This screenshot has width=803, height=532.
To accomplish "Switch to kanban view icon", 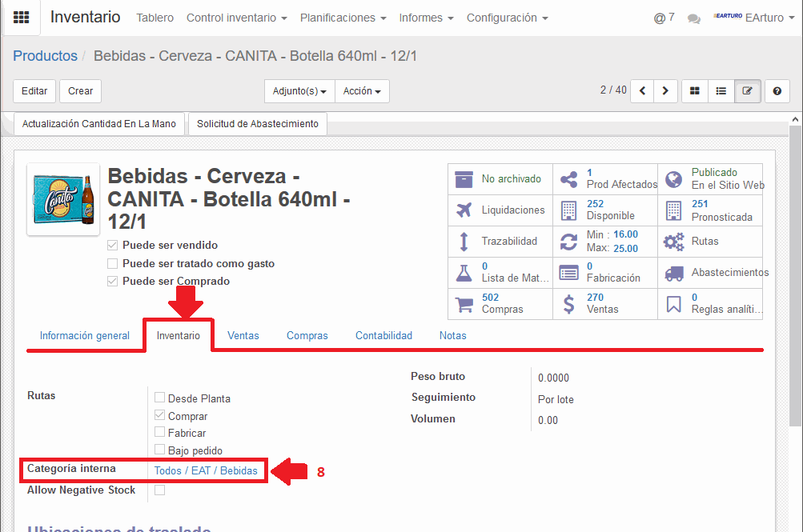I will (694, 91).
